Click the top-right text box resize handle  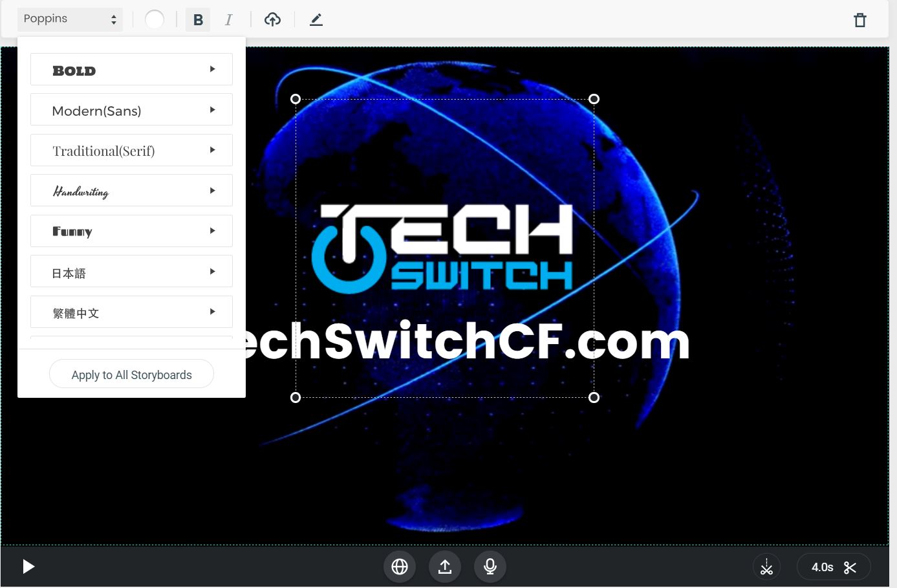(594, 99)
